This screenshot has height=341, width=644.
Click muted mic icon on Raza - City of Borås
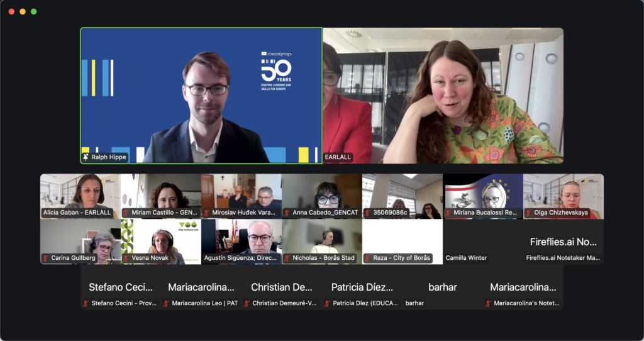pyautogui.click(x=367, y=258)
